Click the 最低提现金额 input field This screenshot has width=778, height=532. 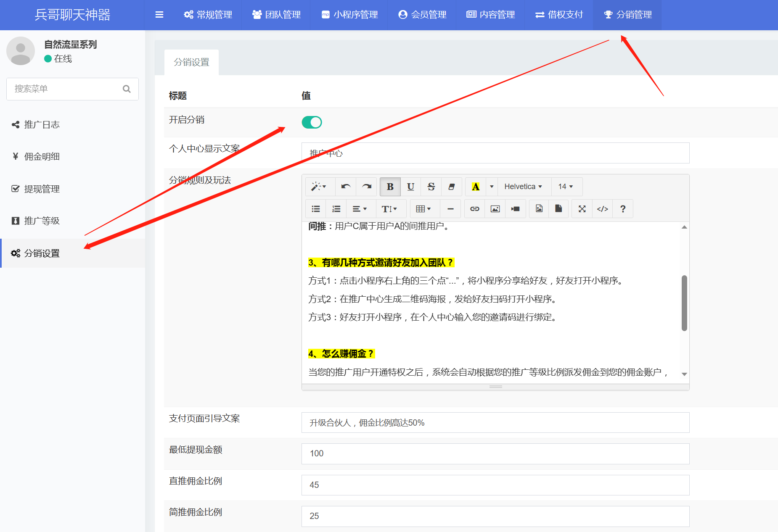495,454
